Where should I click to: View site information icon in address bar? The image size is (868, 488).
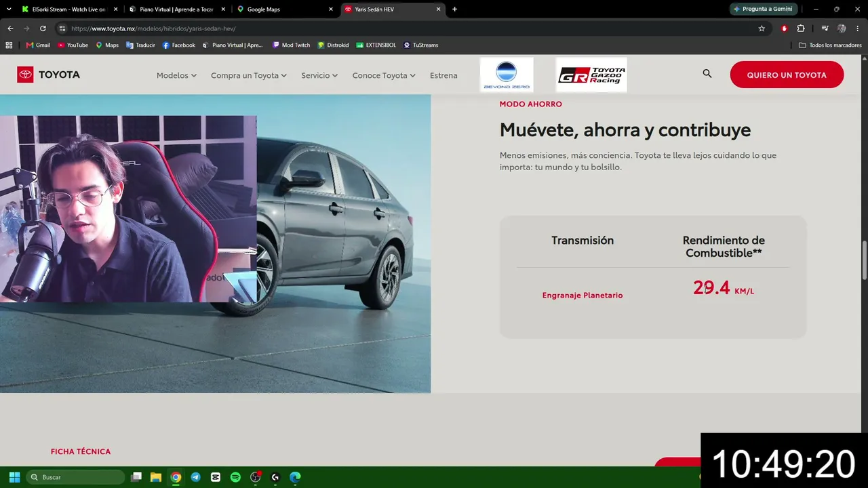click(x=62, y=28)
